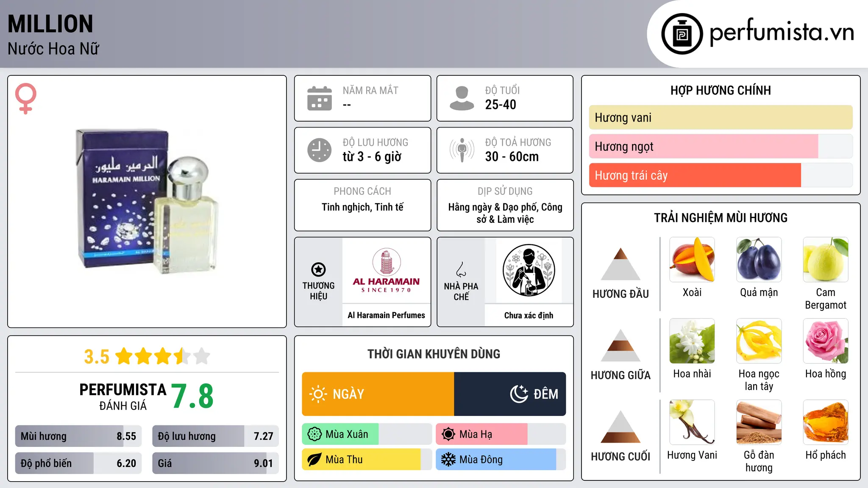
Task: Select the Cam Bergamot note image
Action: [826, 260]
